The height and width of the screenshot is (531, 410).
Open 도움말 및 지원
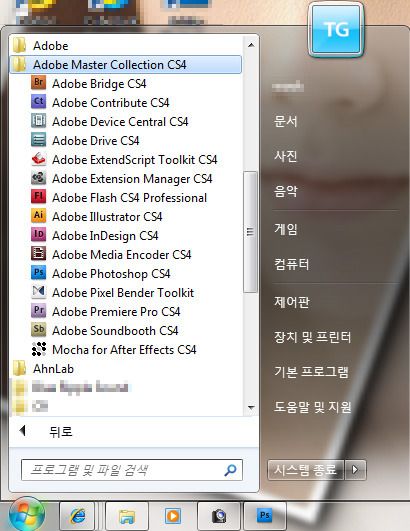tap(312, 407)
